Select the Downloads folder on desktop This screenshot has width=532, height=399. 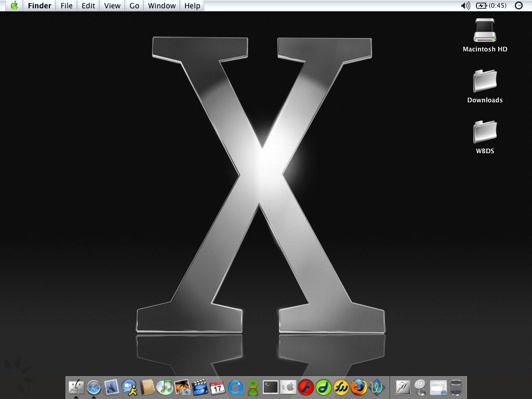click(x=485, y=81)
